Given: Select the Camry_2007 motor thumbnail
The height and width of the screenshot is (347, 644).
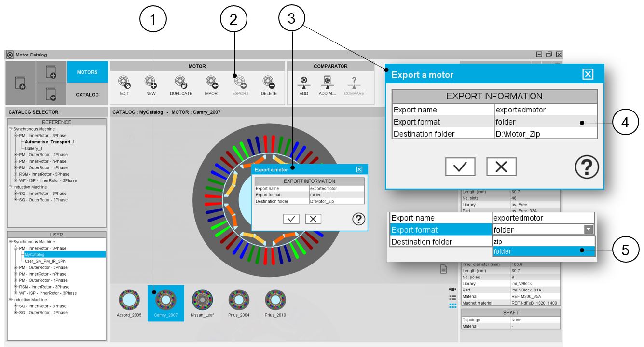Looking at the screenshot, I should tap(165, 303).
